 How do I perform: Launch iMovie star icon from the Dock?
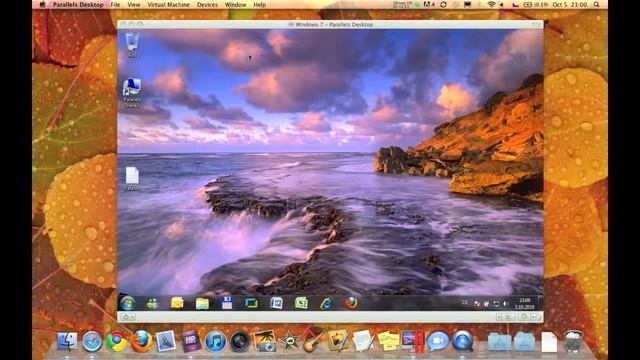(x=289, y=341)
